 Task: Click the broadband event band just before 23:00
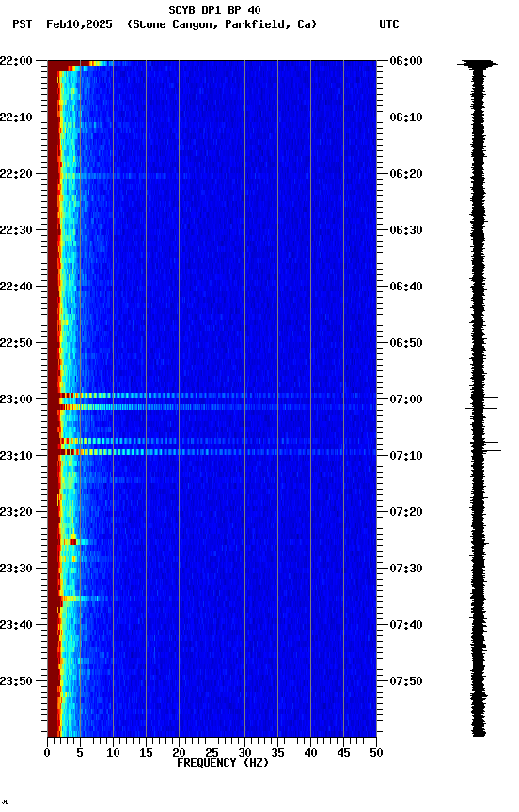[217, 396]
